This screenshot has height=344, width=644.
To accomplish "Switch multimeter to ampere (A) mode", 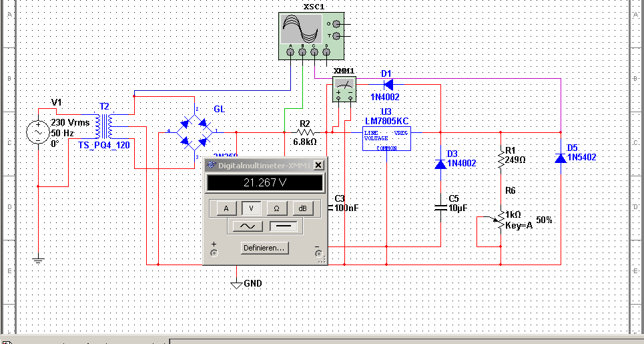I will [226, 208].
